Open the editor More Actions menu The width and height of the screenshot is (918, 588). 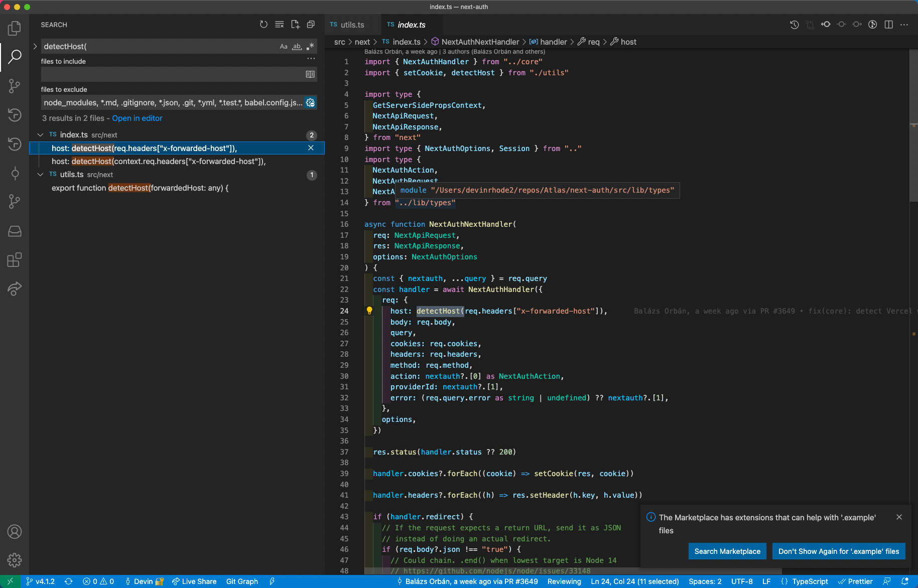click(905, 24)
